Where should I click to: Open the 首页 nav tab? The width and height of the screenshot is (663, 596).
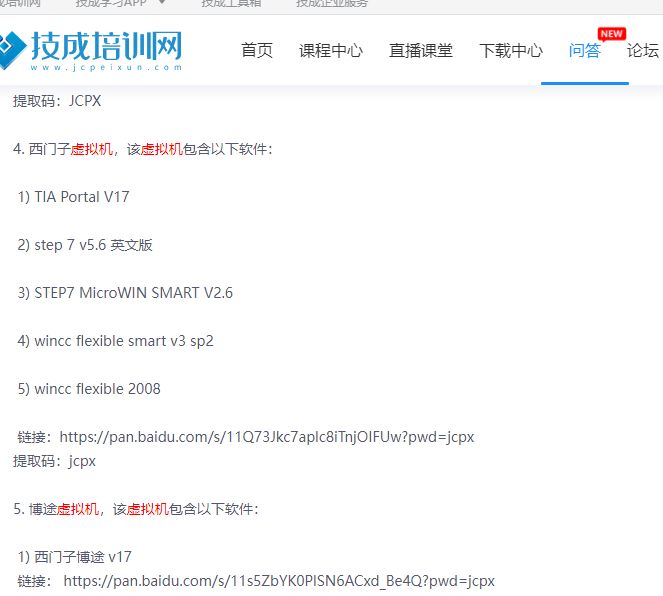pos(257,50)
